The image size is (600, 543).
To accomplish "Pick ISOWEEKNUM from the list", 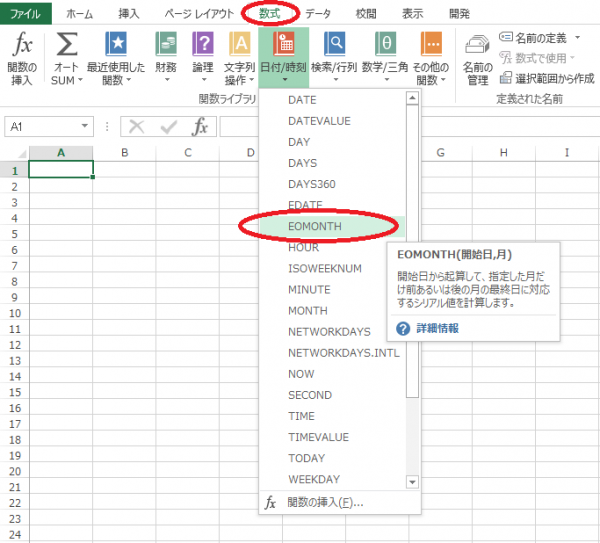I will pos(332,269).
